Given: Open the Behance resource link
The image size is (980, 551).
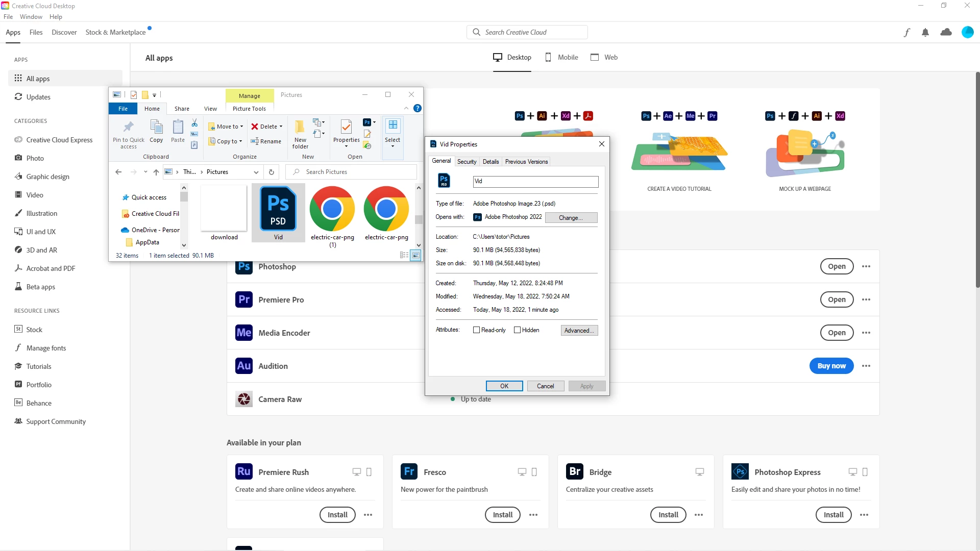Looking at the screenshot, I should (x=39, y=403).
